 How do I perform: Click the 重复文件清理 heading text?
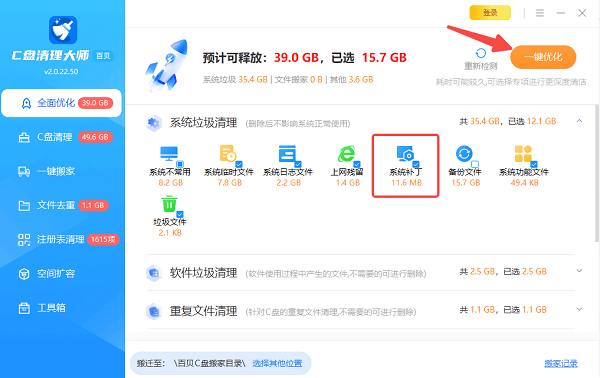(204, 311)
